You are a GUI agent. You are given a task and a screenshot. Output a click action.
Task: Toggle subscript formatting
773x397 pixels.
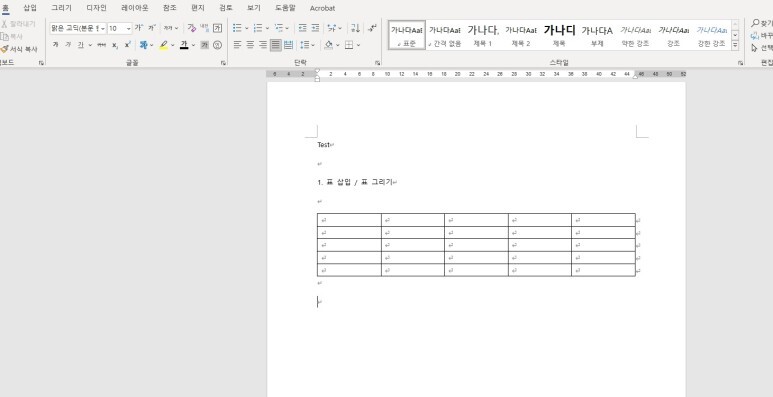114,45
